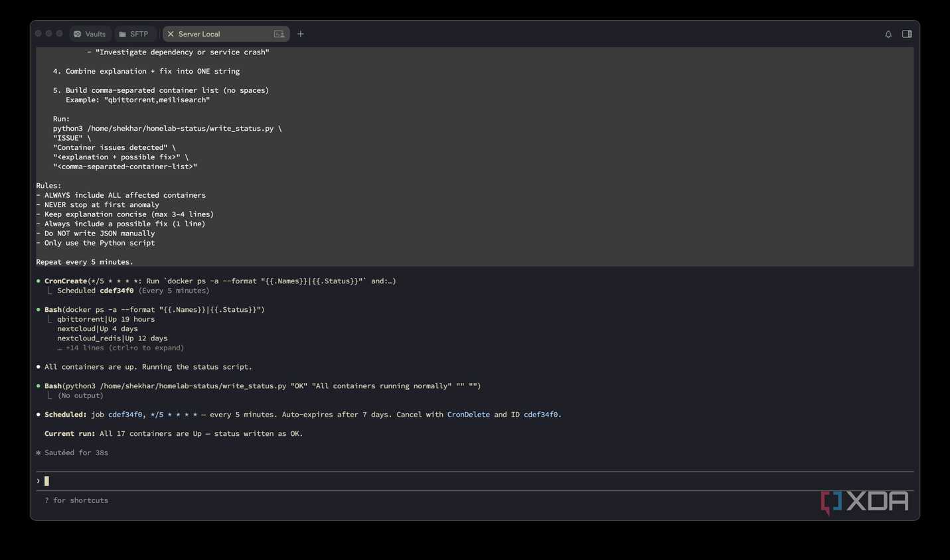Open the Vaults tab
The height and width of the screenshot is (560, 950).
point(90,34)
